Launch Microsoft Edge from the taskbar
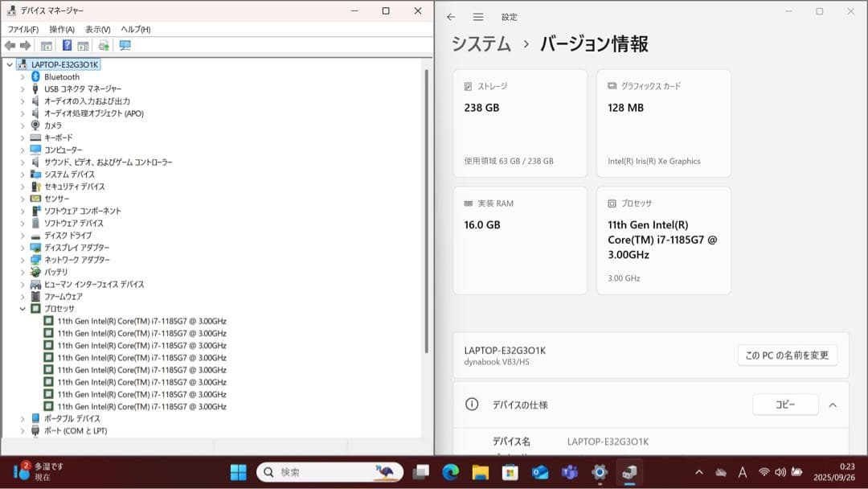Screen dimensions: 868x489 pos(451,472)
